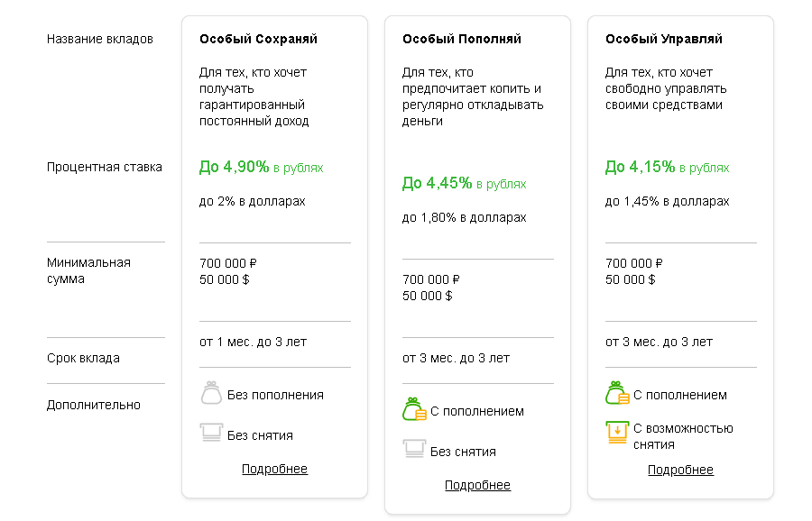Click the Процентная ставка row label
The width and height of the screenshot is (812, 521).
point(105,167)
